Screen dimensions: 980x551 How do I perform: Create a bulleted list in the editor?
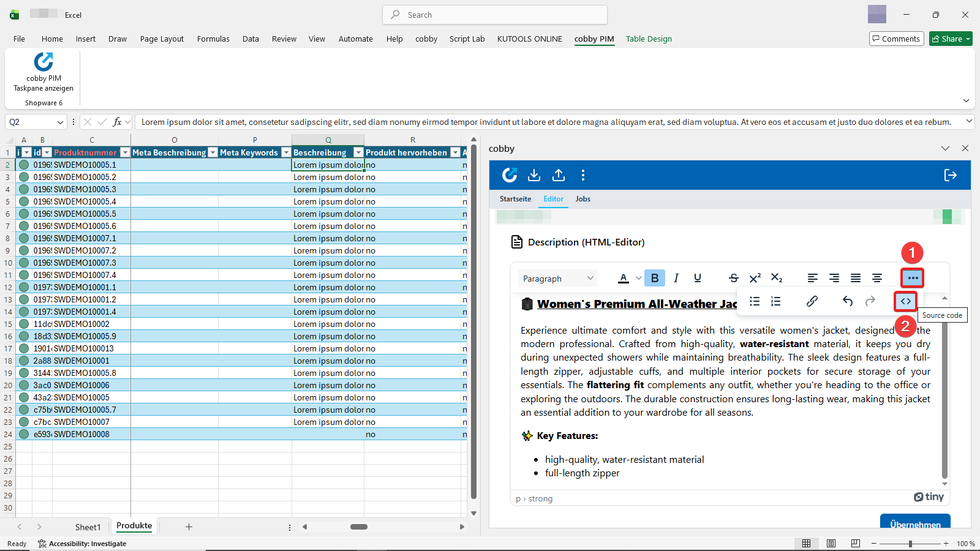coord(754,301)
